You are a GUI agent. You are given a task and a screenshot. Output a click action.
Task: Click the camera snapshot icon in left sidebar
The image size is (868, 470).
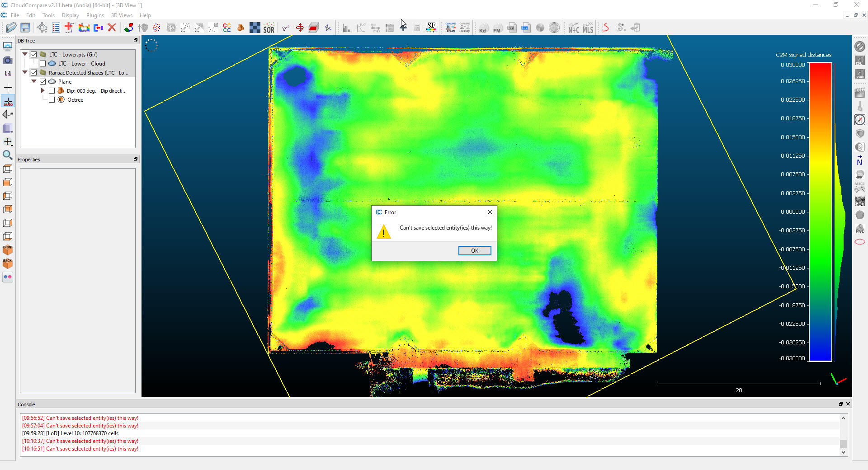(x=8, y=60)
